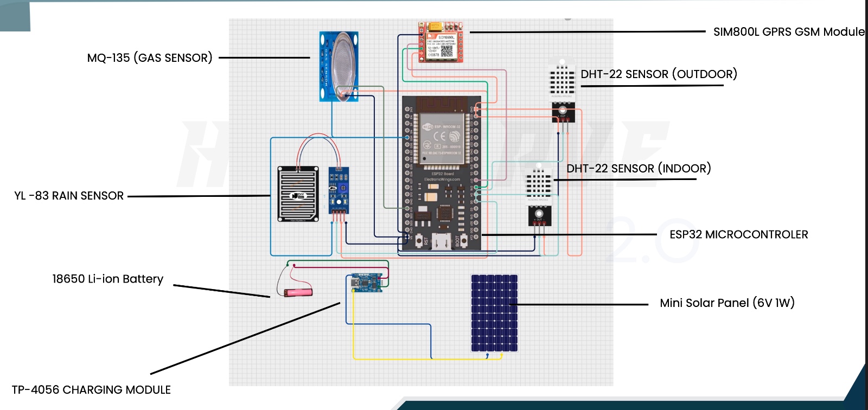Select the SIM800L GSM module board
This screenshot has height=410, width=868.
tap(440, 42)
